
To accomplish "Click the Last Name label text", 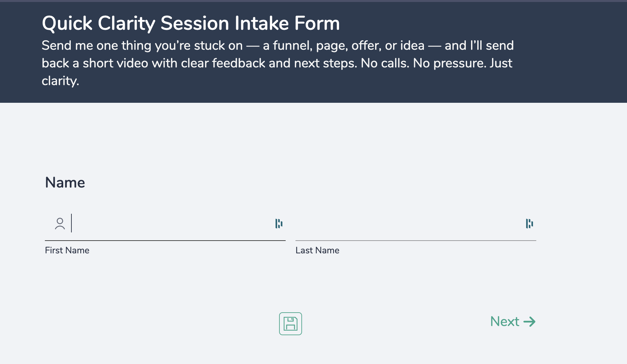I will coord(317,250).
